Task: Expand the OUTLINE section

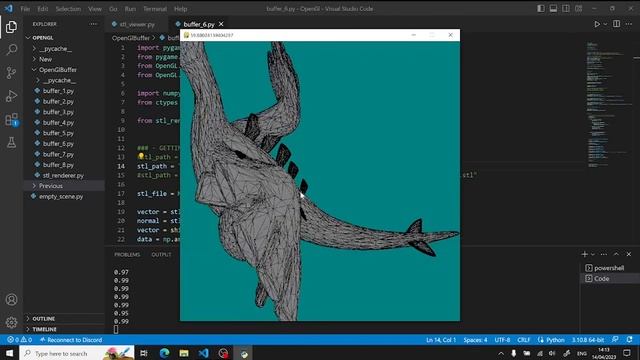Action: tap(43, 319)
